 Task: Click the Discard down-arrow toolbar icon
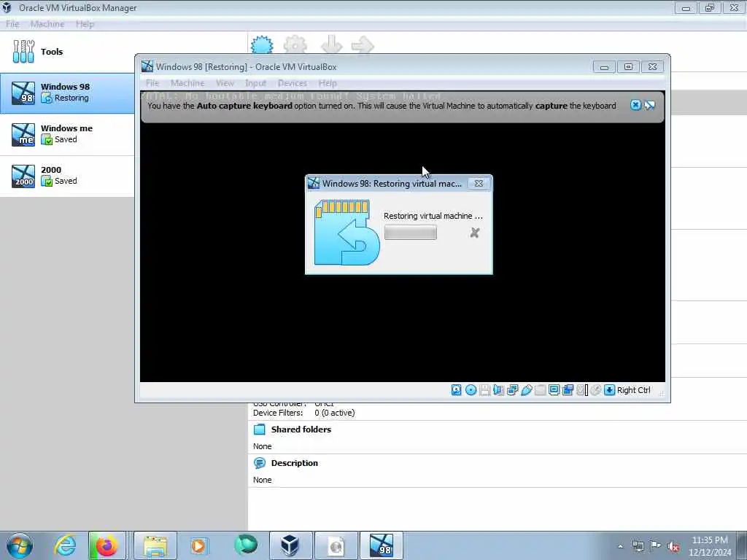tap(331, 45)
